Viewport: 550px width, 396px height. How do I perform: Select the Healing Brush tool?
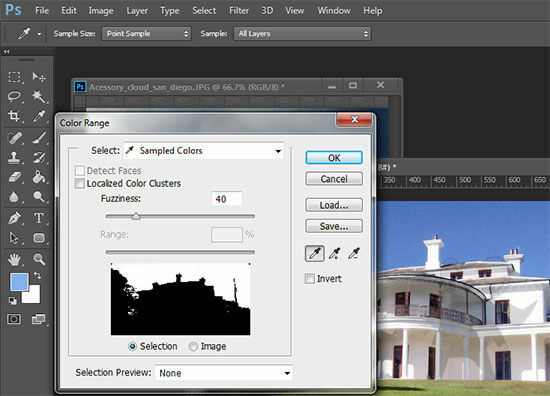coord(14,138)
